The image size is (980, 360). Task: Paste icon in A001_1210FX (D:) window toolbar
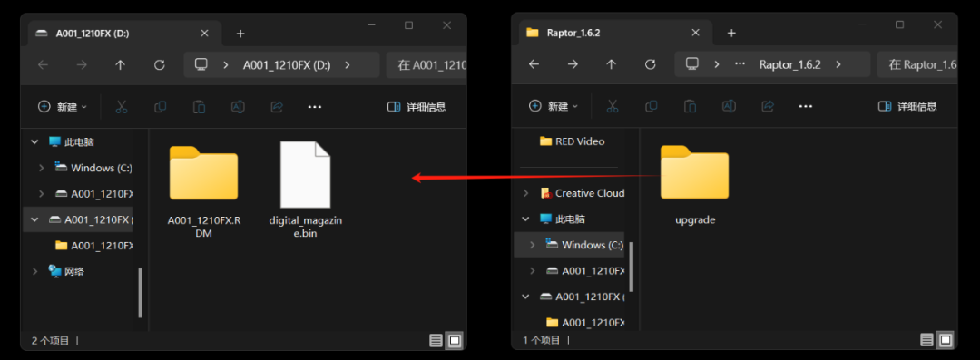click(199, 107)
